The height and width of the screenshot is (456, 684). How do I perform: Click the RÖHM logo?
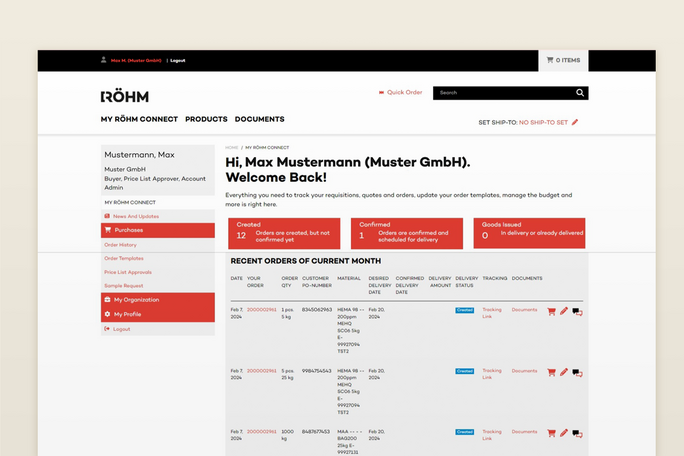click(124, 97)
